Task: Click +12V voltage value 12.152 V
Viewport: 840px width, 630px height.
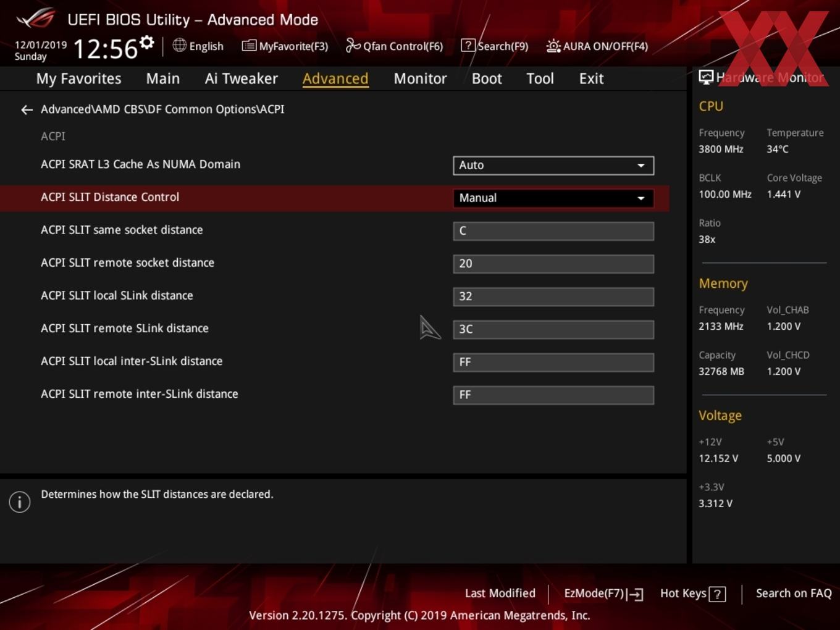Action: pos(718,458)
